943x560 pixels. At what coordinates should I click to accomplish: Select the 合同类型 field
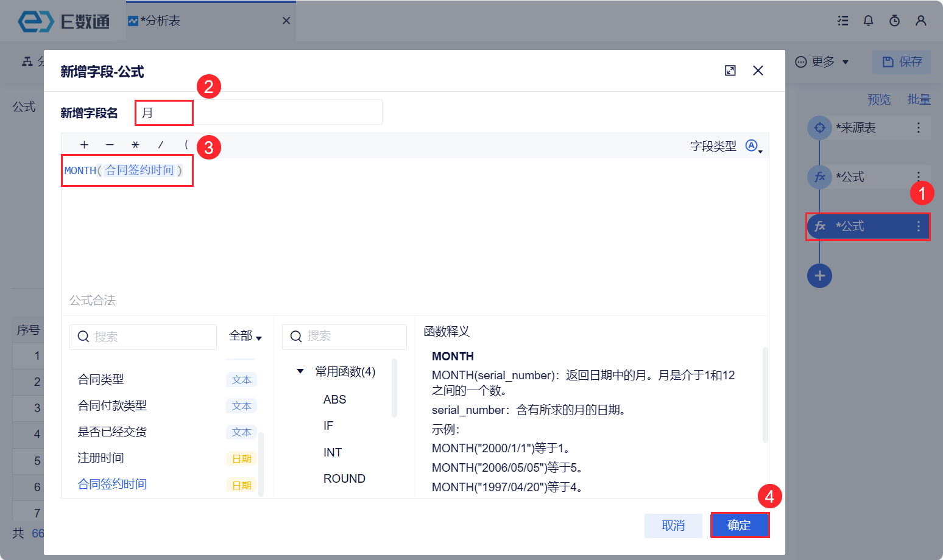point(101,380)
